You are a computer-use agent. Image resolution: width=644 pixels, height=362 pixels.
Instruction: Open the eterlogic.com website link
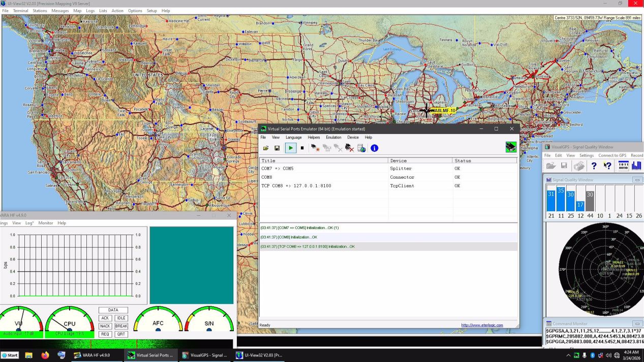[x=482, y=325]
